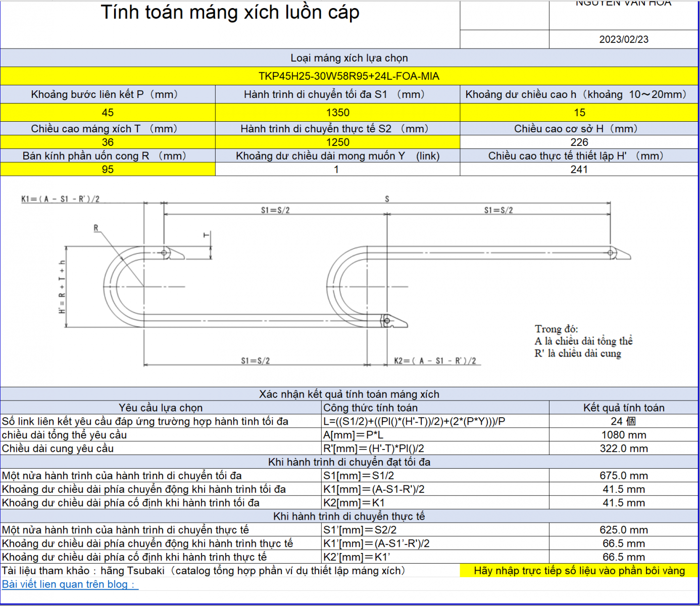Image resolution: width=700 pixels, height=606 pixels.
Task: Select maximum stroke S1 value 1350
Action: [337, 112]
